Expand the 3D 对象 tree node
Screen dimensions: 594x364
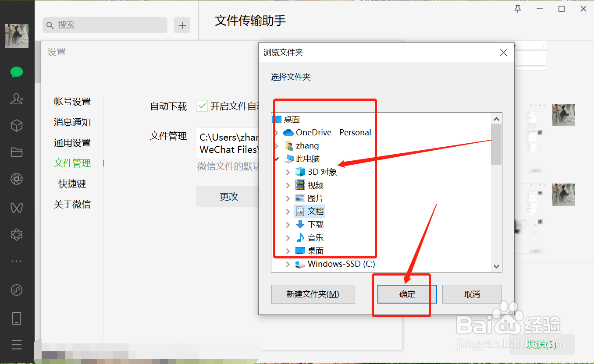pyautogui.click(x=288, y=172)
